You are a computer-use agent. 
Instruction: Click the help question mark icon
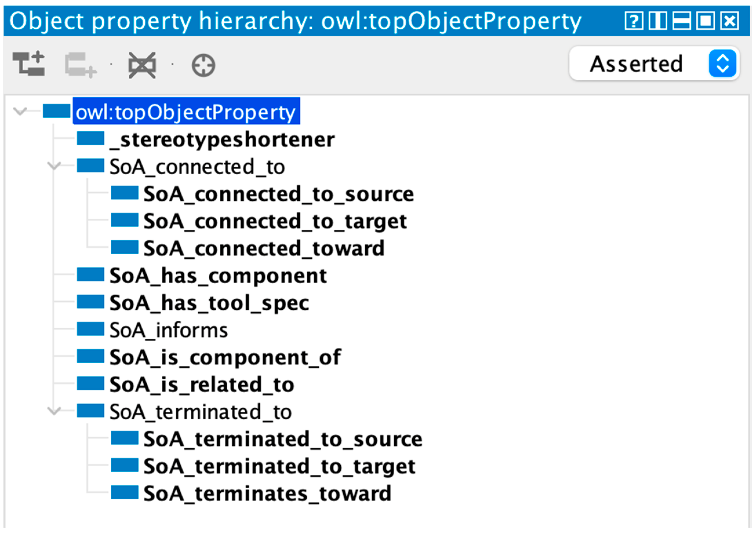click(x=633, y=21)
